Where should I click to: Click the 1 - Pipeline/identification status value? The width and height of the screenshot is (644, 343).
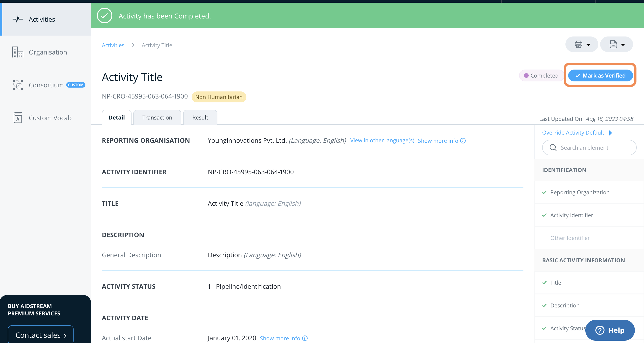click(x=244, y=286)
